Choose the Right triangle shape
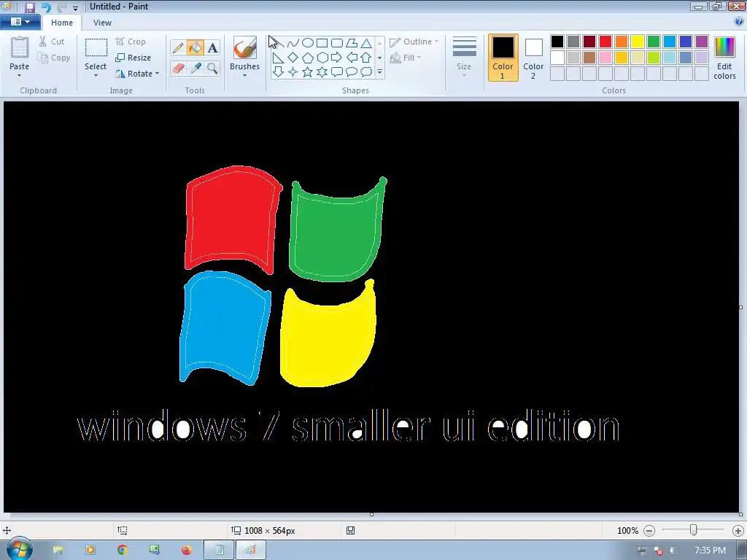 coord(278,58)
